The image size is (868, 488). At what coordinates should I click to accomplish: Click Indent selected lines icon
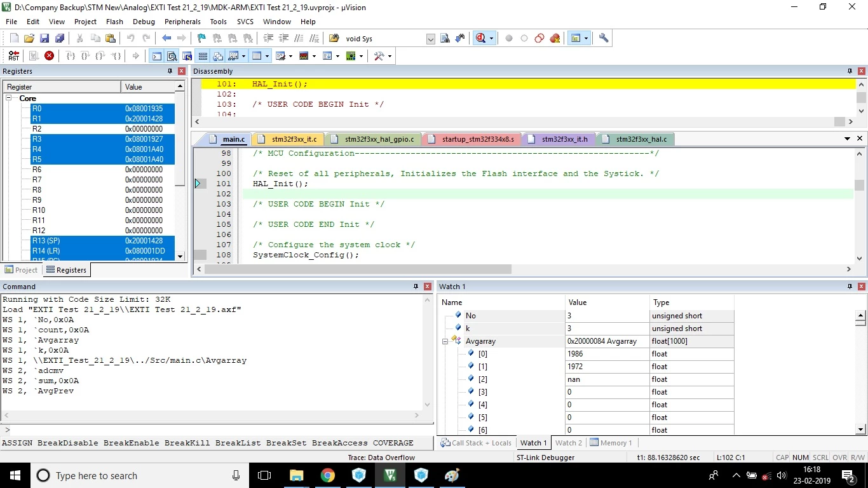(x=268, y=38)
